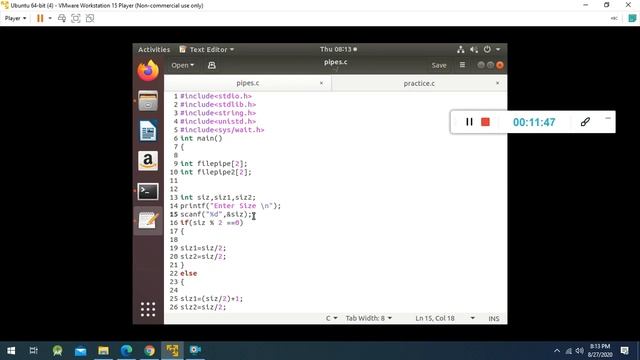Show hidden system tray icons
This screenshot has width=640, height=360.
[x=557, y=351]
